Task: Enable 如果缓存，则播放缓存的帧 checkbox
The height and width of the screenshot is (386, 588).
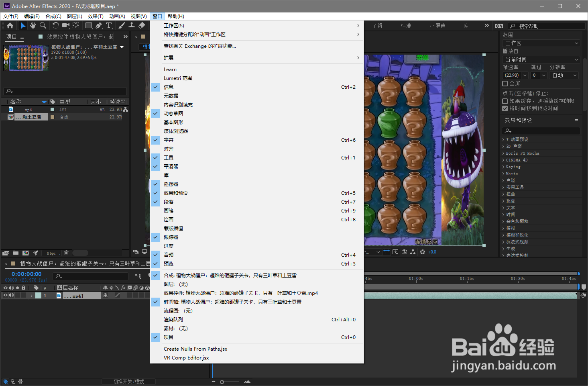Action: point(505,101)
